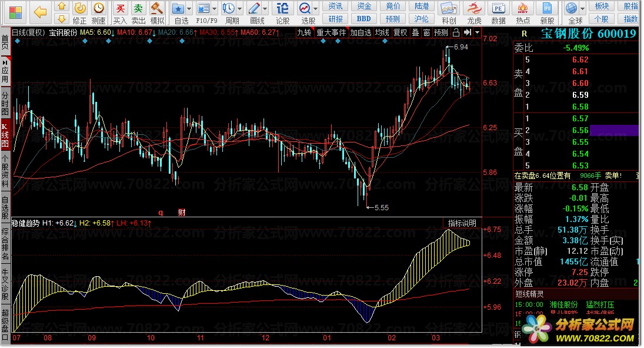Switch to the 个股资料 sidebar tab

coord(5,171)
